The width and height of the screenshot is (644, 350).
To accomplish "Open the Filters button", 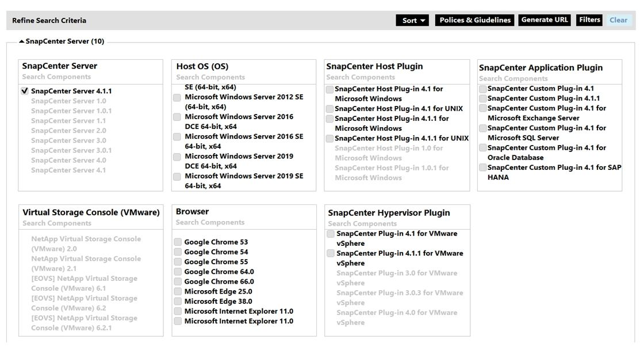I will [x=589, y=20].
